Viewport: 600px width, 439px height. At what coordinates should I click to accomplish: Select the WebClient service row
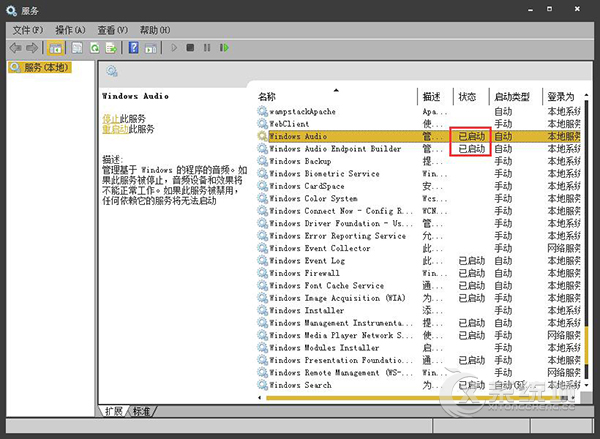[x=419, y=124]
